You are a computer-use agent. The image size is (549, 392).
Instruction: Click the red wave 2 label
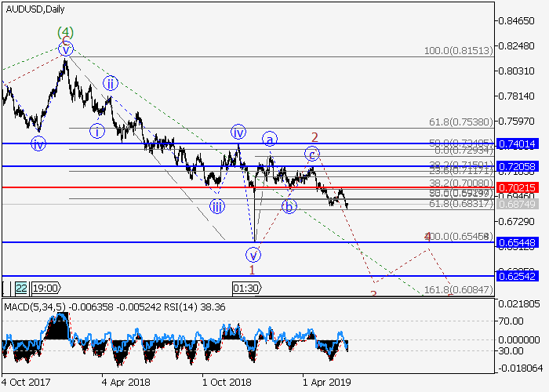coord(314,136)
